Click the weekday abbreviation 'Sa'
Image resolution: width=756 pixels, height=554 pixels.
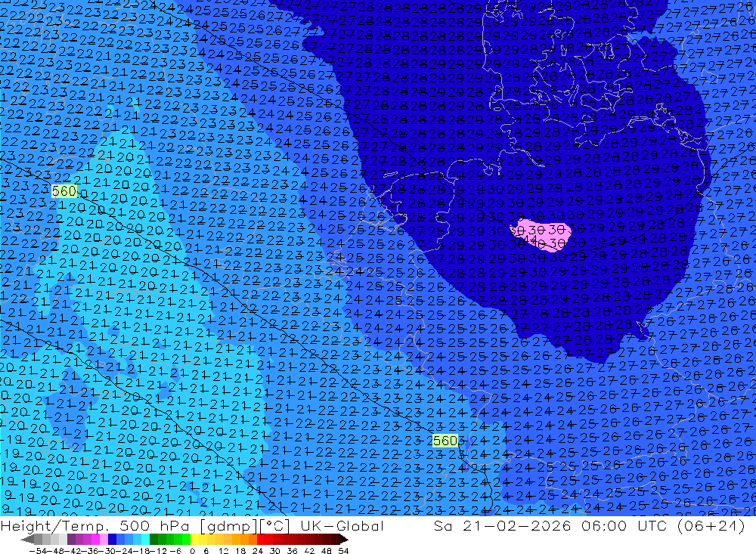(443, 525)
